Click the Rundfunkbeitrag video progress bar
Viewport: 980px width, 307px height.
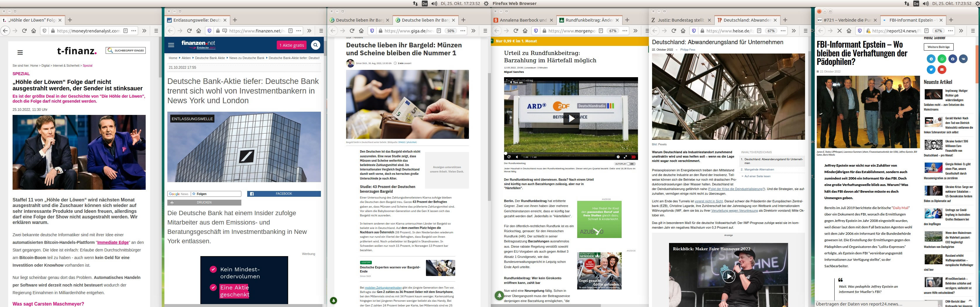click(571, 153)
